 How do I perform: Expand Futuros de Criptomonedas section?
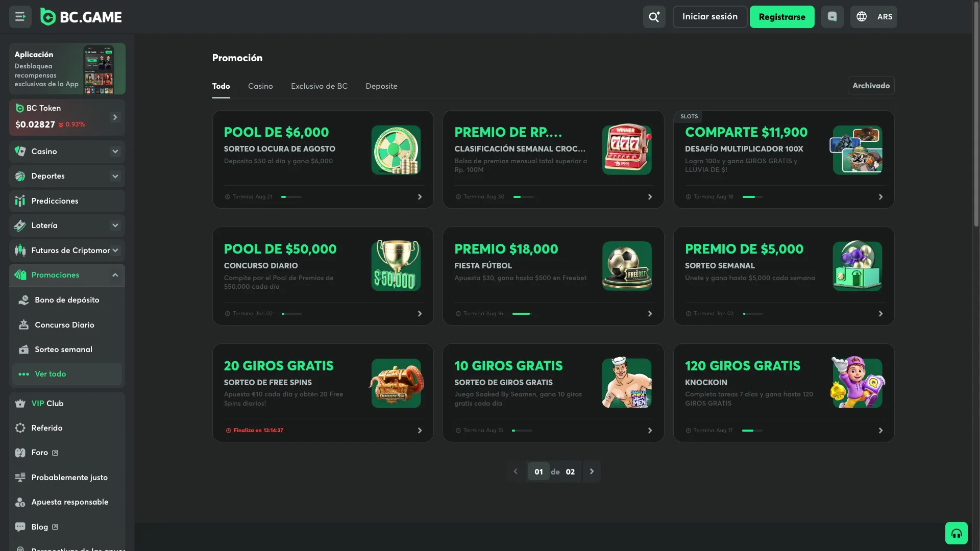tap(115, 251)
